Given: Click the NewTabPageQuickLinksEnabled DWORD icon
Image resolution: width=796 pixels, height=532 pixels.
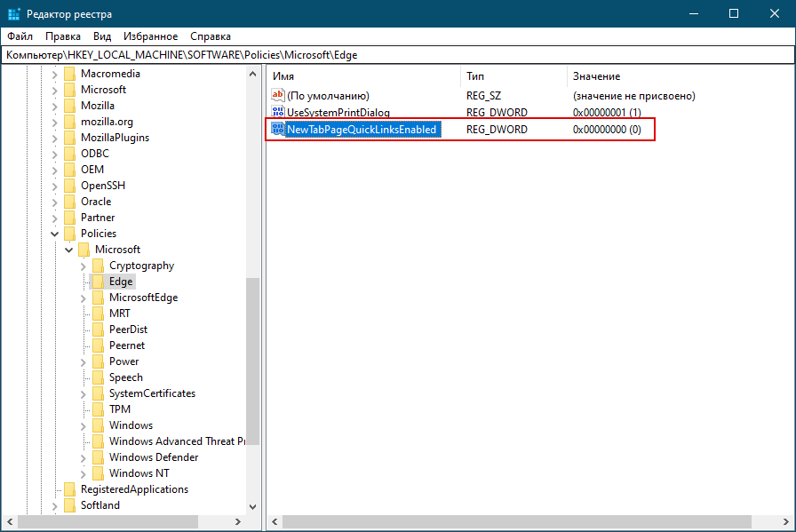Looking at the screenshot, I should click(278, 129).
